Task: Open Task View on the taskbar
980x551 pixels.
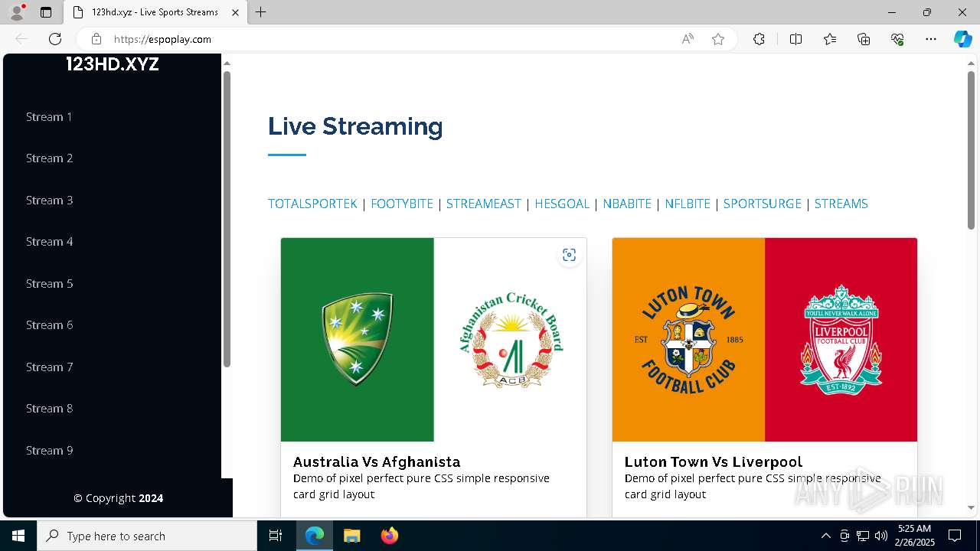Action: tap(276, 536)
